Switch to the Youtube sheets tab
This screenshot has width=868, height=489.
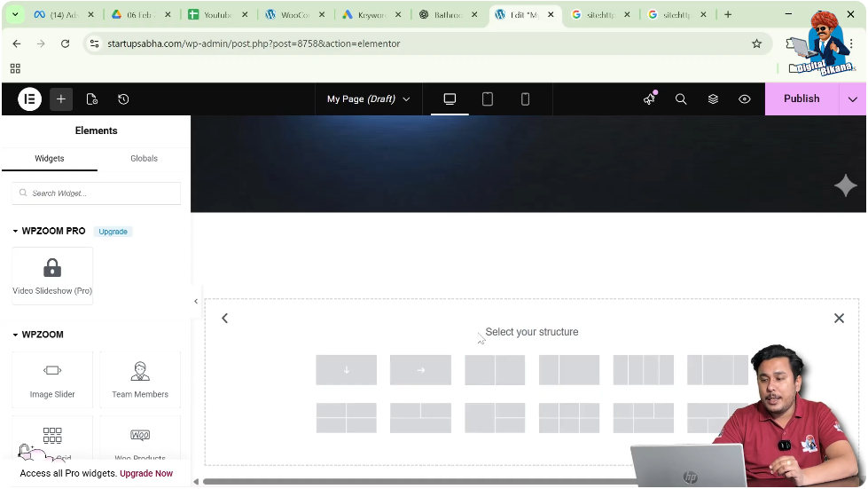point(217,15)
